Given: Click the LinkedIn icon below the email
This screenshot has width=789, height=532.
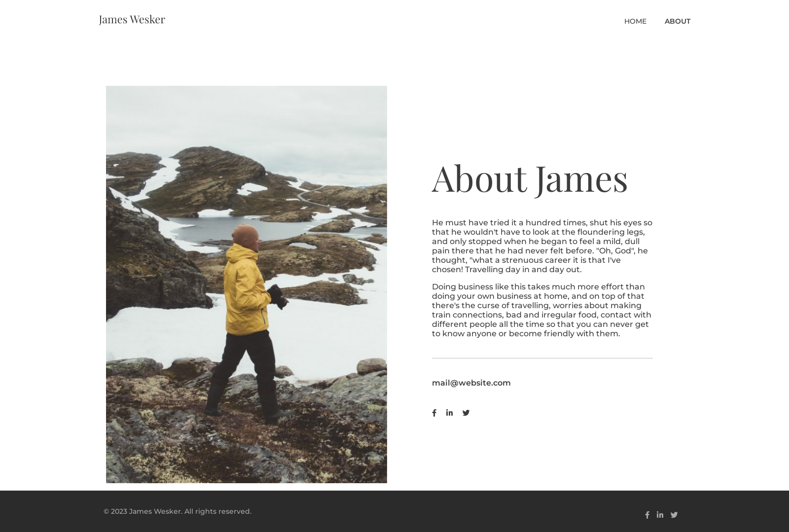Looking at the screenshot, I should [x=449, y=413].
